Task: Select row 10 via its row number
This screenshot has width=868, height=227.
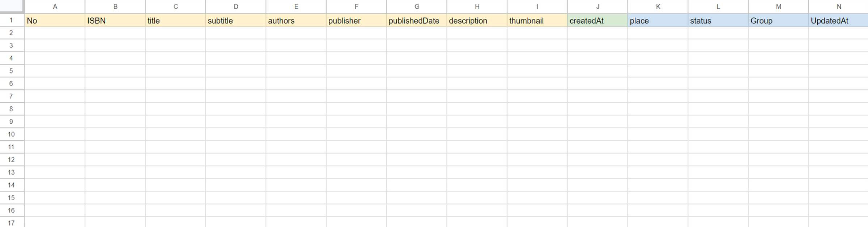Action: (12, 134)
